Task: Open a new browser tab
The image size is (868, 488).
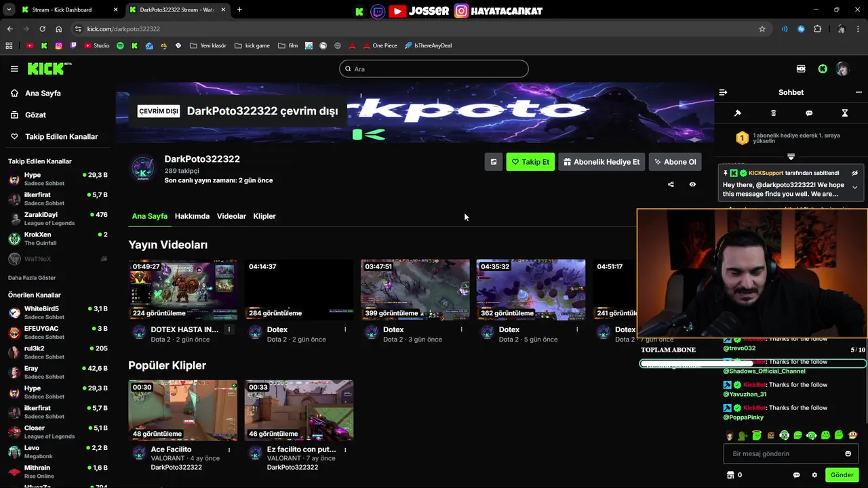Action: [x=239, y=9]
